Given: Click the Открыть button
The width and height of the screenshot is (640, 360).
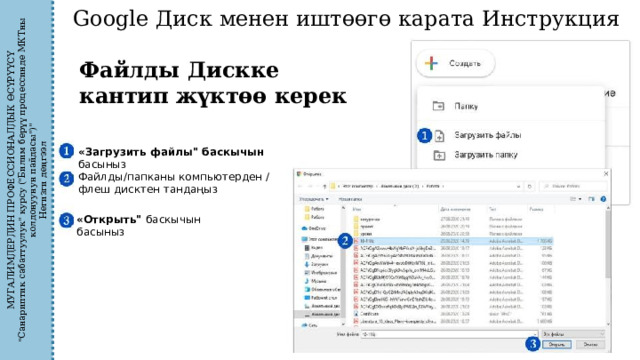Looking at the screenshot, I should pyautogui.click(x=557, y=345).
